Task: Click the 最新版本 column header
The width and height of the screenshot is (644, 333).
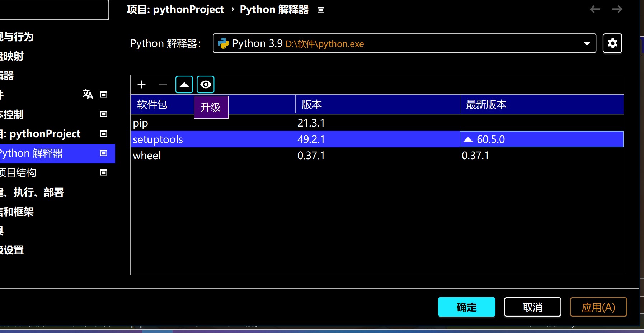Action: coord(486,104)
